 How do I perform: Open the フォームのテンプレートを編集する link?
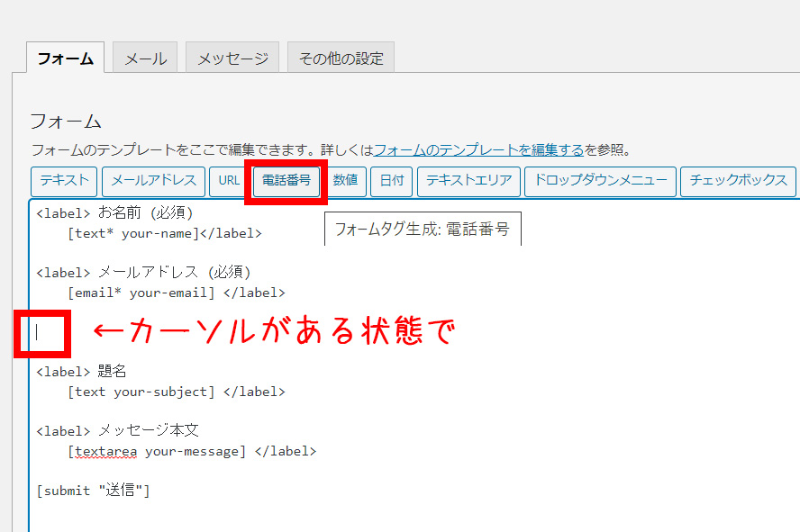click(477, 149)
